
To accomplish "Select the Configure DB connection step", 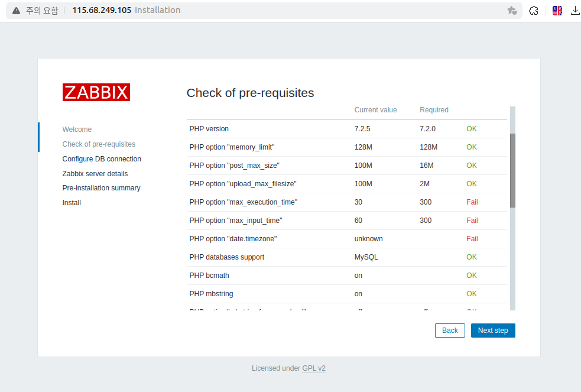I will 102,159.
